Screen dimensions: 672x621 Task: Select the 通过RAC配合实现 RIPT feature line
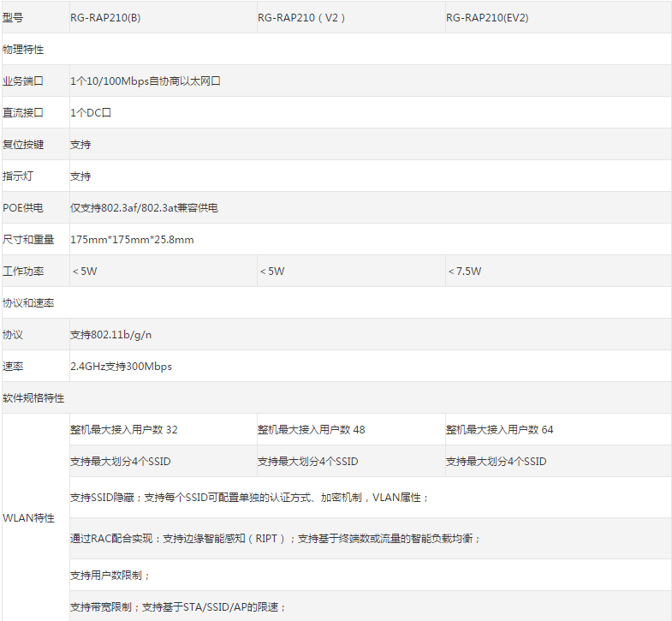[276, 538]
